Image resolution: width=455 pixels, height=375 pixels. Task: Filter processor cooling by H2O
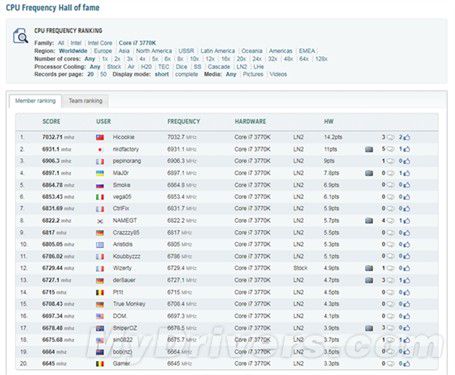pyautogui.click(x=146, y=67)
